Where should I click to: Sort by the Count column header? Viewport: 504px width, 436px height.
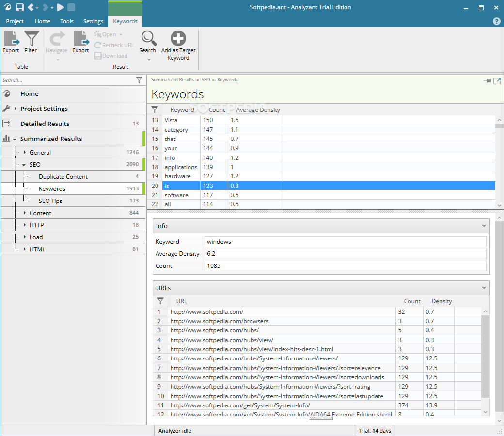(x=217, y=110)
